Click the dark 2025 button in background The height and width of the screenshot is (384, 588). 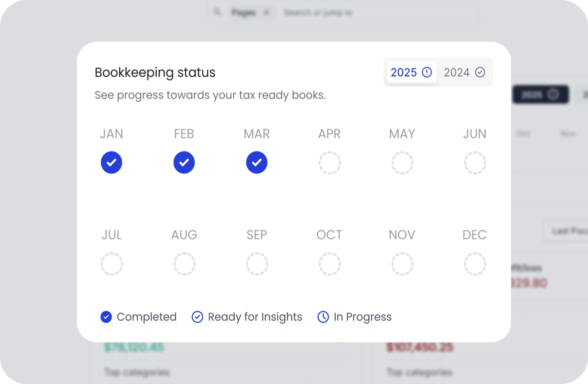point(540,94)
